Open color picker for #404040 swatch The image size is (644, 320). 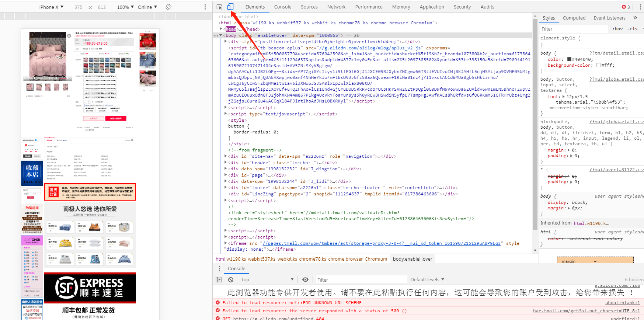coord(569,59)
